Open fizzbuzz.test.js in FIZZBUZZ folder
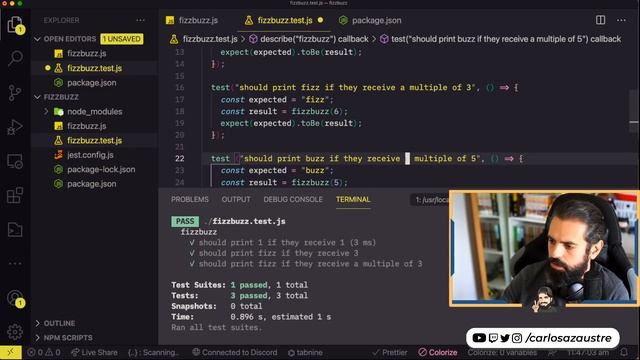Image resolution: width=640 pixels, height=360 pixels. [x=94, y=140]
